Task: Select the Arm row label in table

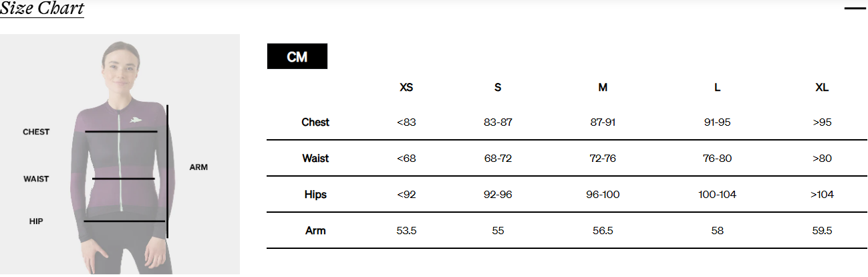Action: [x=315, y=231]
